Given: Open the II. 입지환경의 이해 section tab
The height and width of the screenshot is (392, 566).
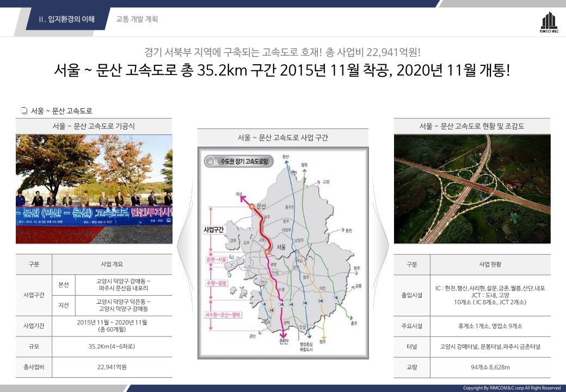Looking at the screenshot, I should (67, 19).
